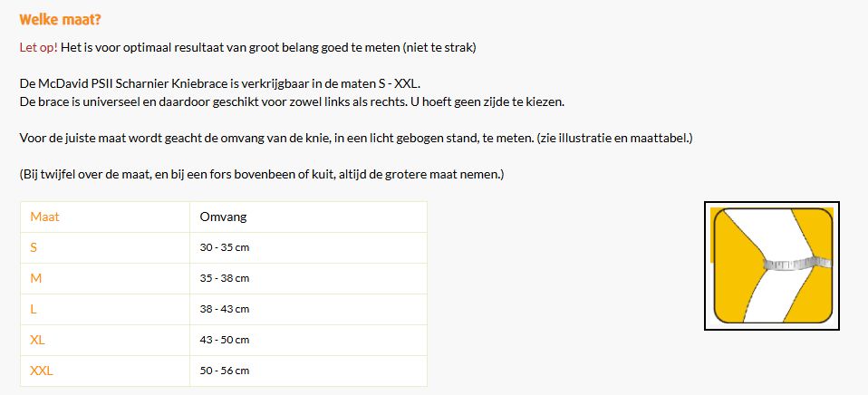This screenshot has height=395, width=868.
Task: Click the '30 - 35 cm' cell
Action: 225,247
